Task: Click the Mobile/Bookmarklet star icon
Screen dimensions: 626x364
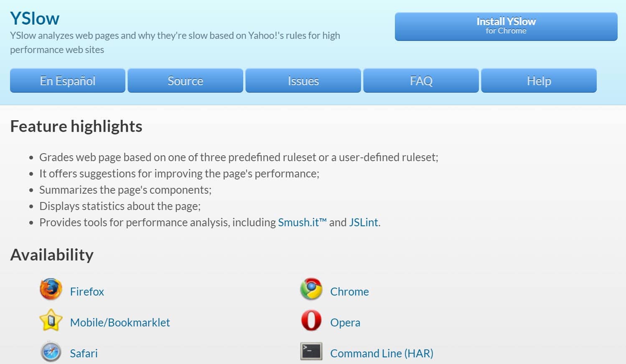Action: [51, 320]
